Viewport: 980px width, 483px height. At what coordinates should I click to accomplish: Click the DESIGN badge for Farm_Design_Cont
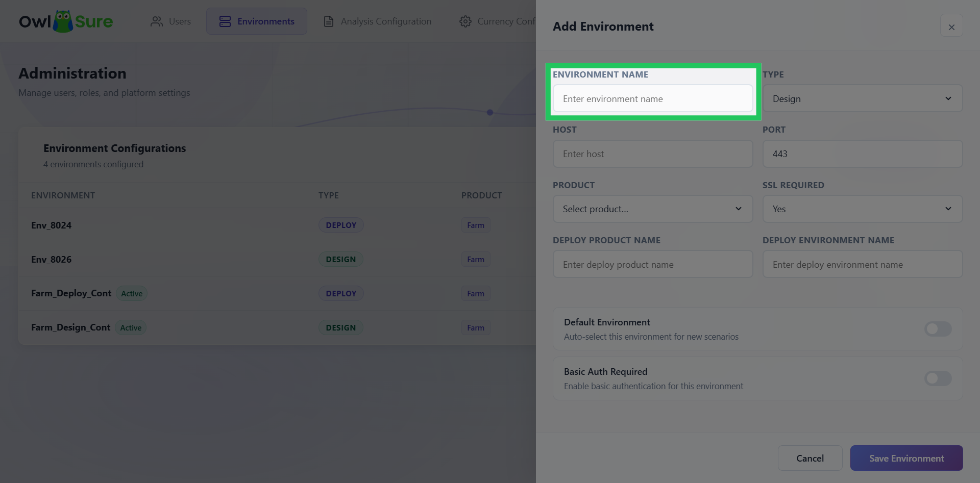[341, 327]
